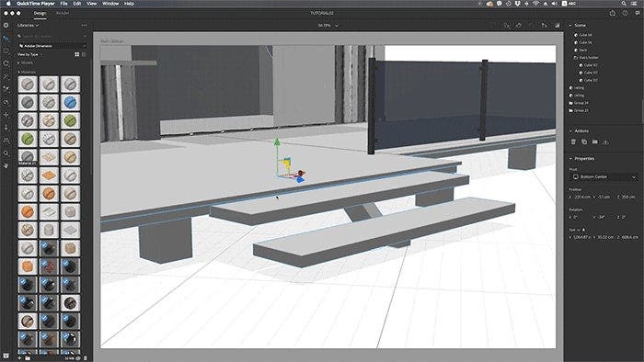Open the canvas zoom percentage dropdown
Screen dimensions: 644x362
[x=328, y=26]
